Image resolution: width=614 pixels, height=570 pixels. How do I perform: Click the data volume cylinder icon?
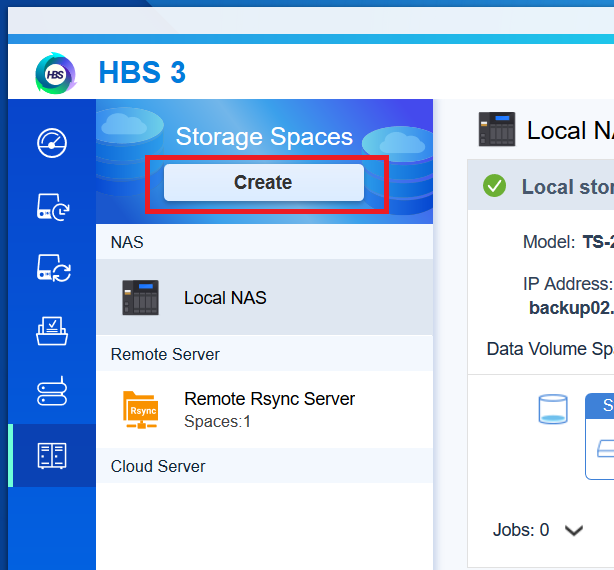point(553,409)
